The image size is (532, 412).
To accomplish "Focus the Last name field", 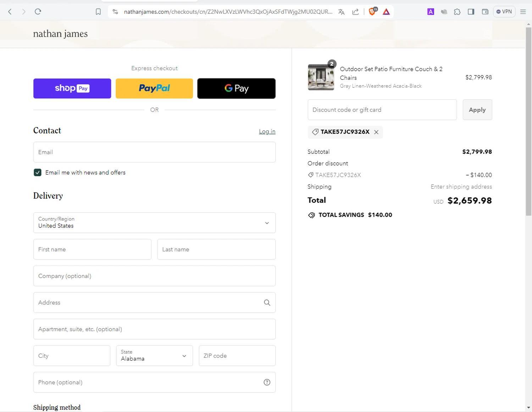I will tap(216, 249).
